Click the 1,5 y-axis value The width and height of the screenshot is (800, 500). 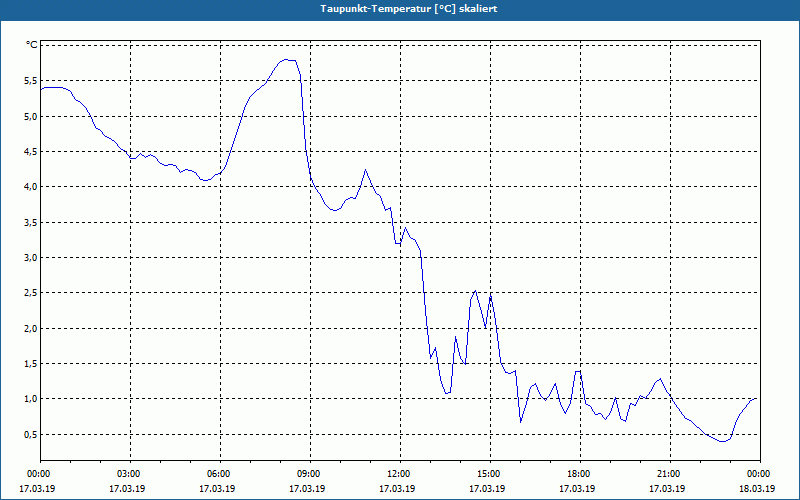click(x=31, y=364)
